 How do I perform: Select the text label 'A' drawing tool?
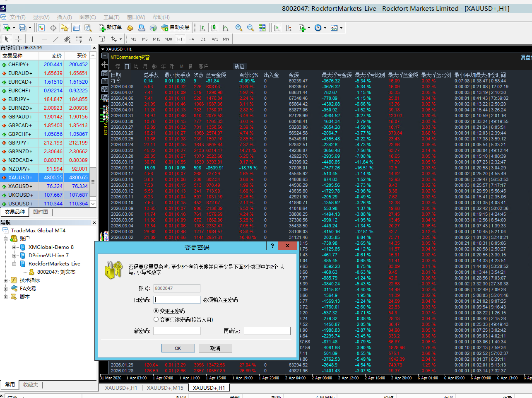pos(90,39)
